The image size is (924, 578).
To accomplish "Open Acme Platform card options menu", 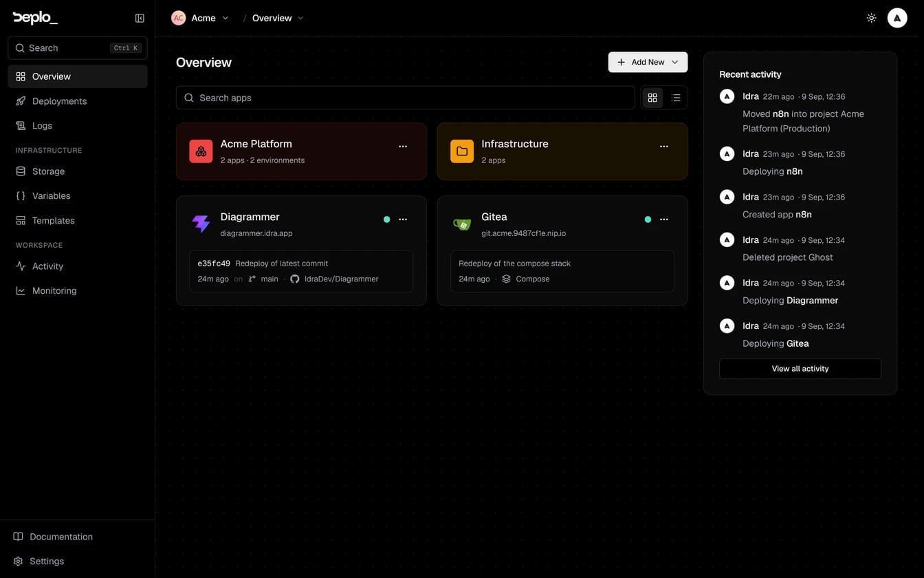I will 403,147.
